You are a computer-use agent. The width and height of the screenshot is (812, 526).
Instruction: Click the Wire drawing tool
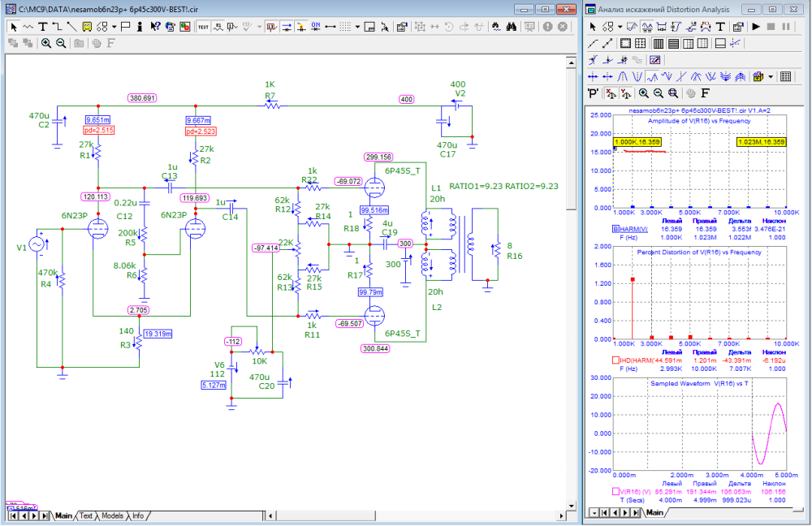click(x=58, y=26)
